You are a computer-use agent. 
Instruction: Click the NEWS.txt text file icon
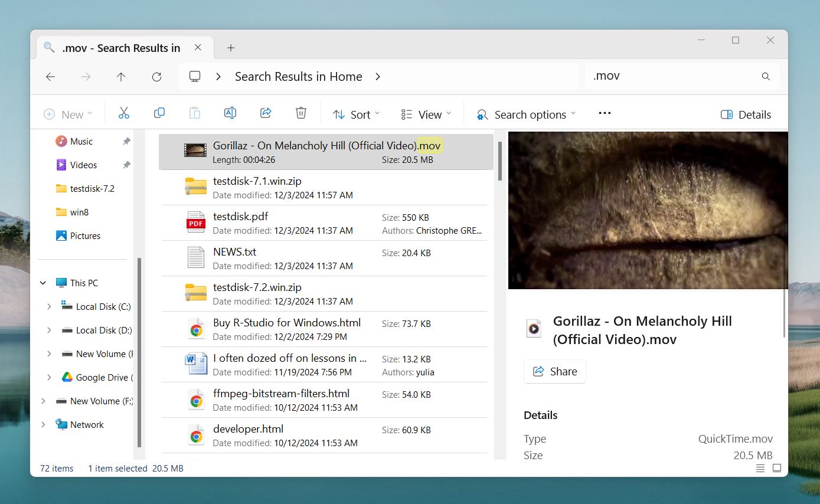tap(196, 258)
